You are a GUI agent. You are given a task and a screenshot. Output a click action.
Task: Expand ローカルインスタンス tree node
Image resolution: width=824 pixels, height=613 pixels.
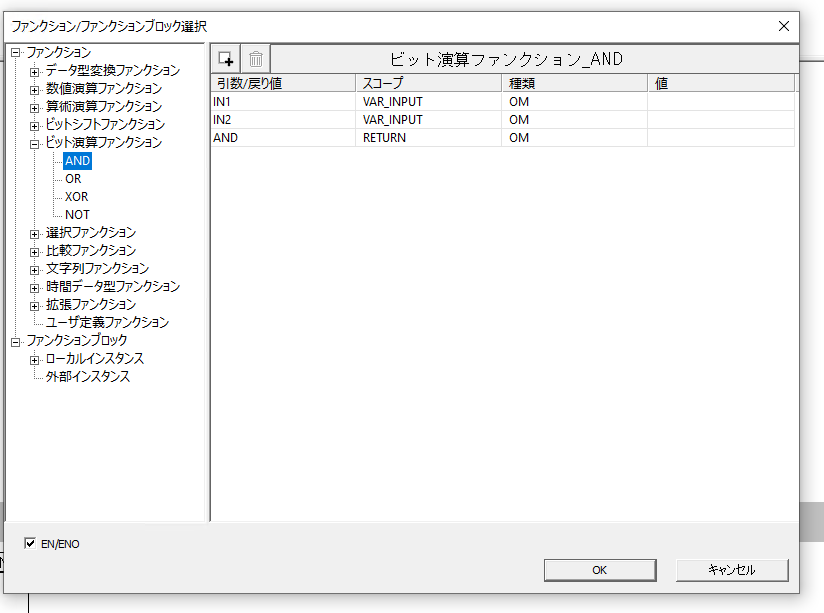(35, 359)
